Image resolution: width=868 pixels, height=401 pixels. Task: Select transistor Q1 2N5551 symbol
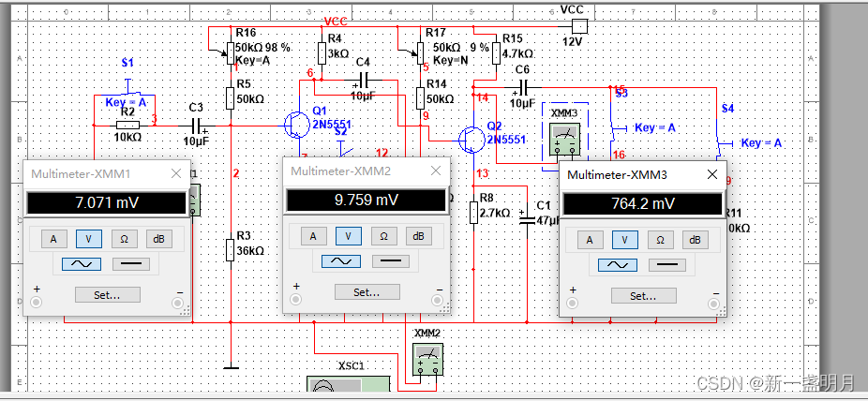295,125
